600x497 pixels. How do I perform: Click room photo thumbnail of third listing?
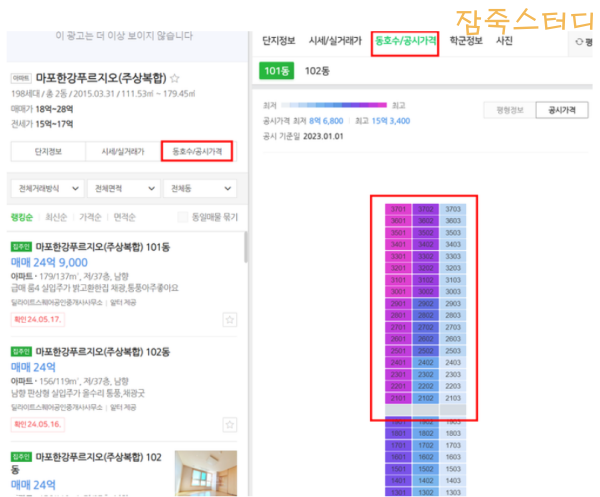206,473
